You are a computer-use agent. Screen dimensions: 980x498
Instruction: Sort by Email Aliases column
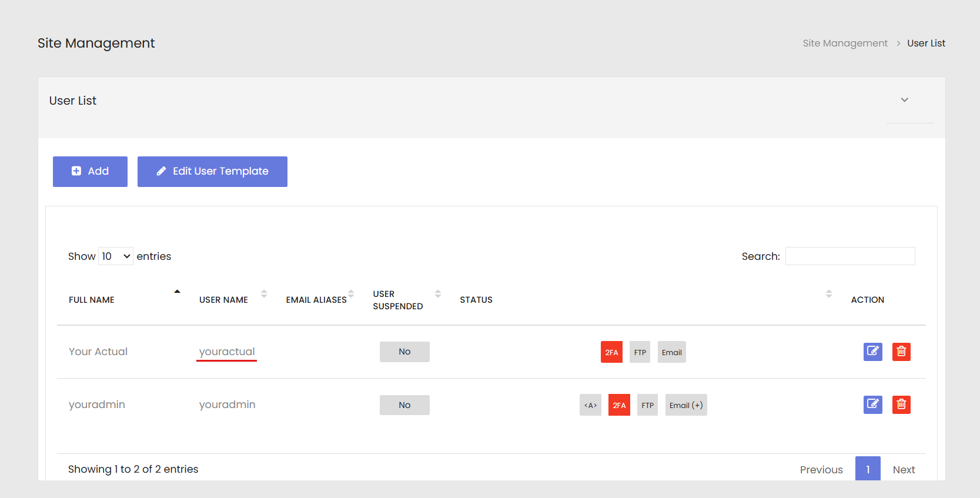pyautogui.click(x=351, y=294)
